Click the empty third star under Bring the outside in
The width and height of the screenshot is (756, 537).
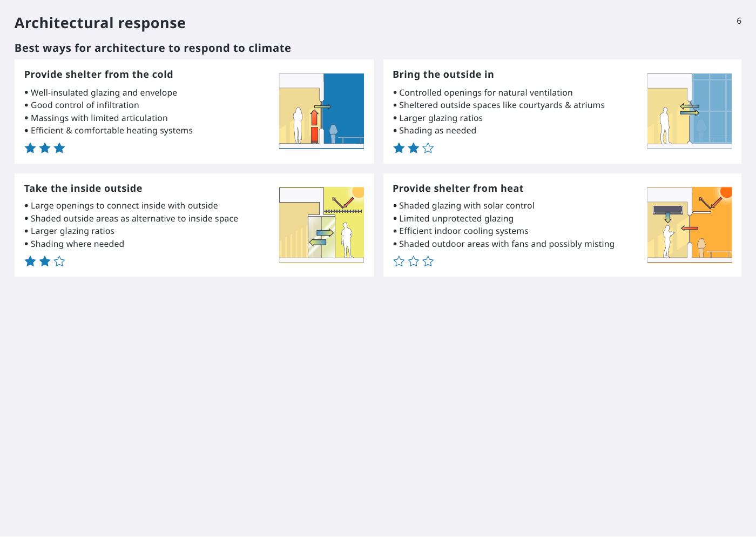pyautogui.click(x=428, y=148)
